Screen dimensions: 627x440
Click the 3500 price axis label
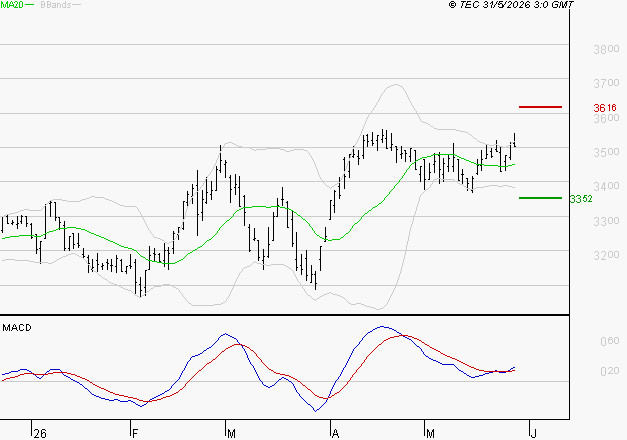click(606, 152)
